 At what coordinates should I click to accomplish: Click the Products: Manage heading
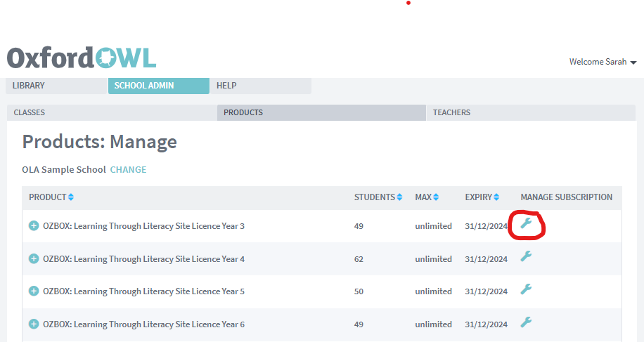[99, 142]
